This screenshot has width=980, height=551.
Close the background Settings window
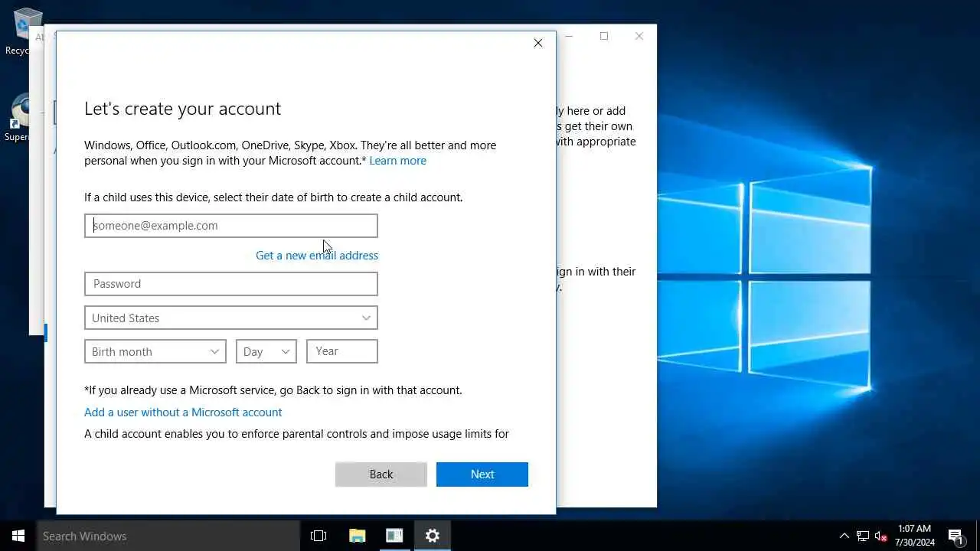(639, 36)
